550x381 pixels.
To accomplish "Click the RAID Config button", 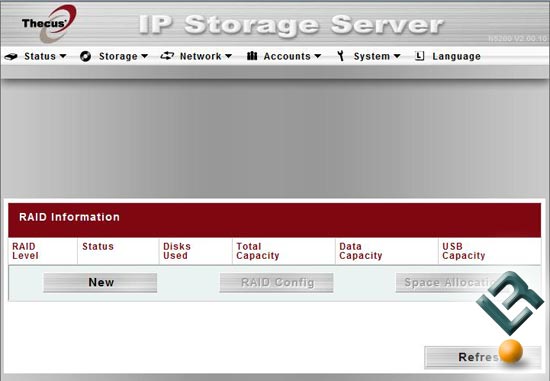I will point(276,282).
